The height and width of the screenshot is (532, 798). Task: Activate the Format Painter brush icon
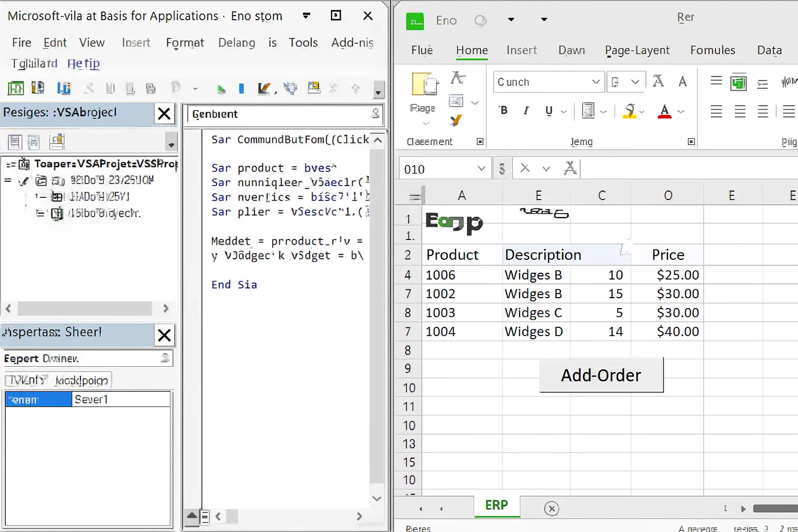pos(456,121)
